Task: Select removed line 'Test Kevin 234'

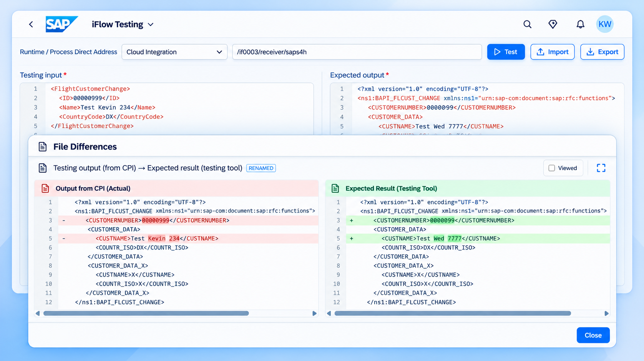Action: [188, 238]
